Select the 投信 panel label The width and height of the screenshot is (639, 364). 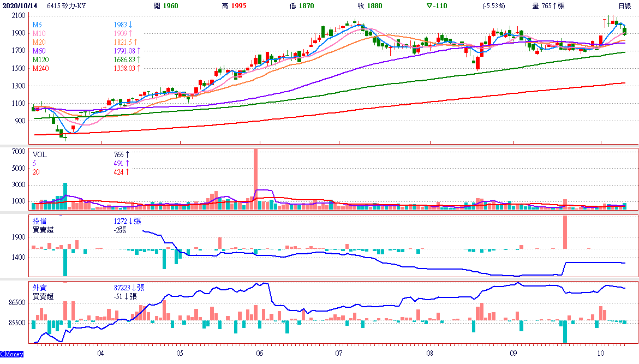pyautogui.click(x=39, y=222)
